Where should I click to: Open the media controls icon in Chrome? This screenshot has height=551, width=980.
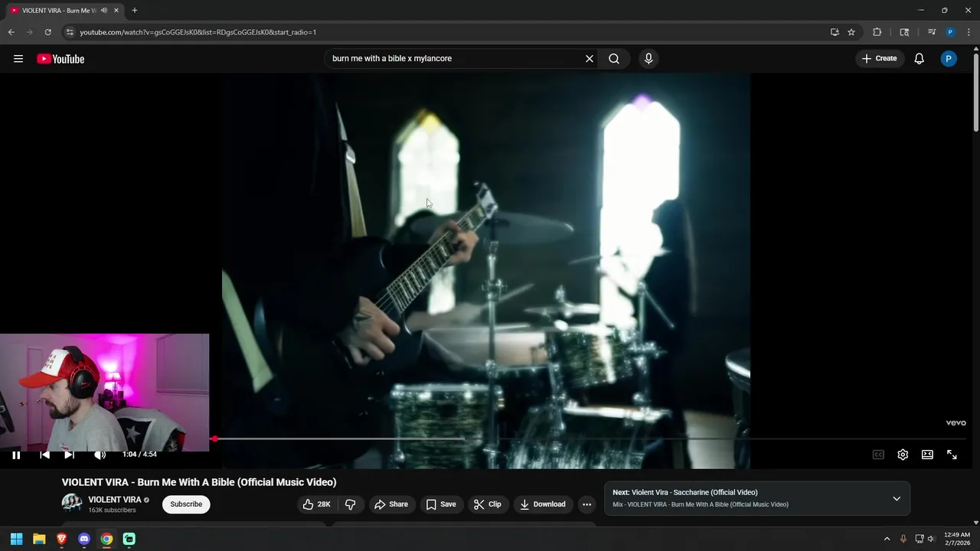[x=932, y=32]
